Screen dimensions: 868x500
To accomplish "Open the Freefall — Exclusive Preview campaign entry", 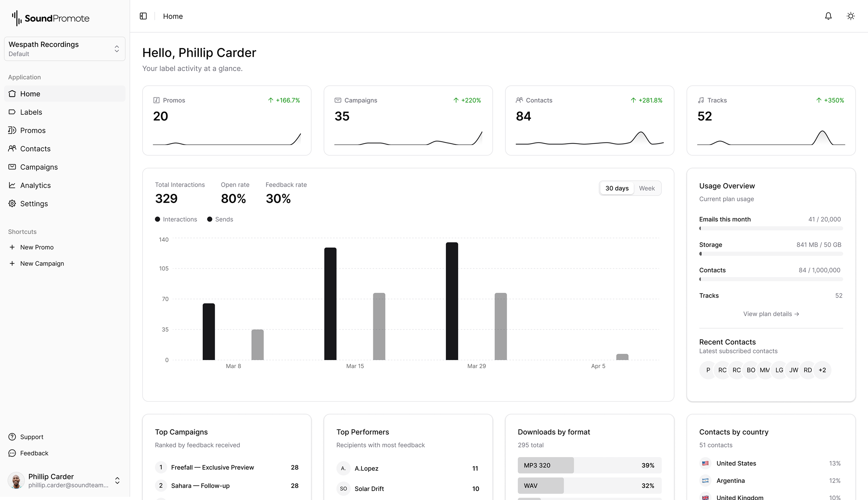I will click(x=212, y=467).
